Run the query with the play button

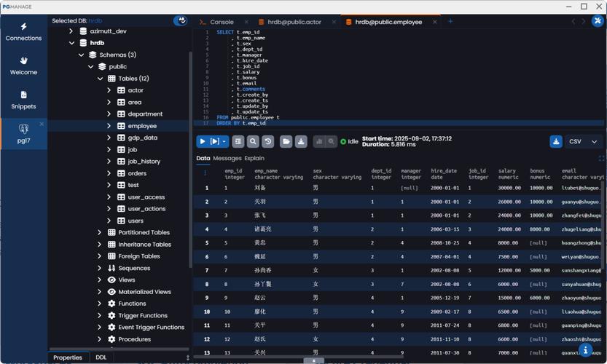(203, 141)
